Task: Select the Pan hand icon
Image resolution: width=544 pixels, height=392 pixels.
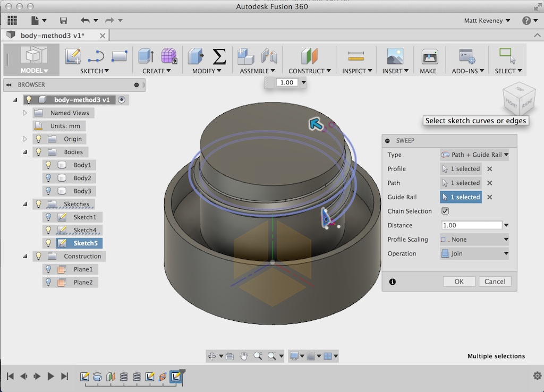Action: coord(244,356)
